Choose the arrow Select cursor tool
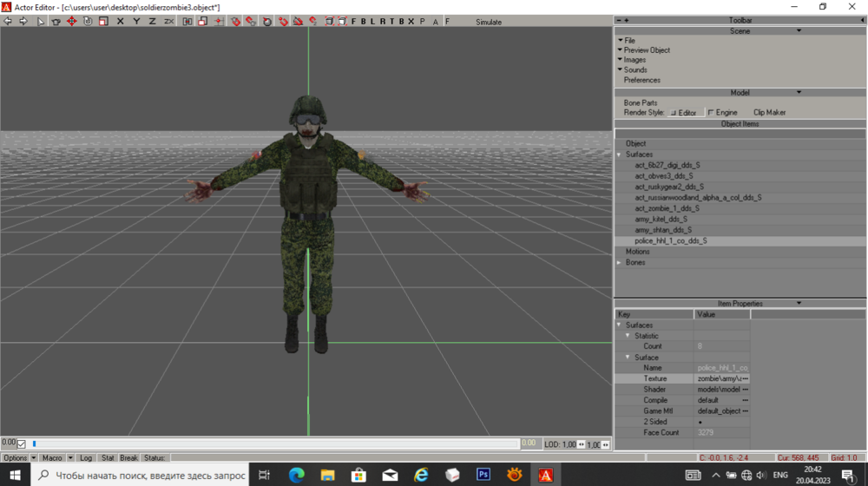 (41, 22)
